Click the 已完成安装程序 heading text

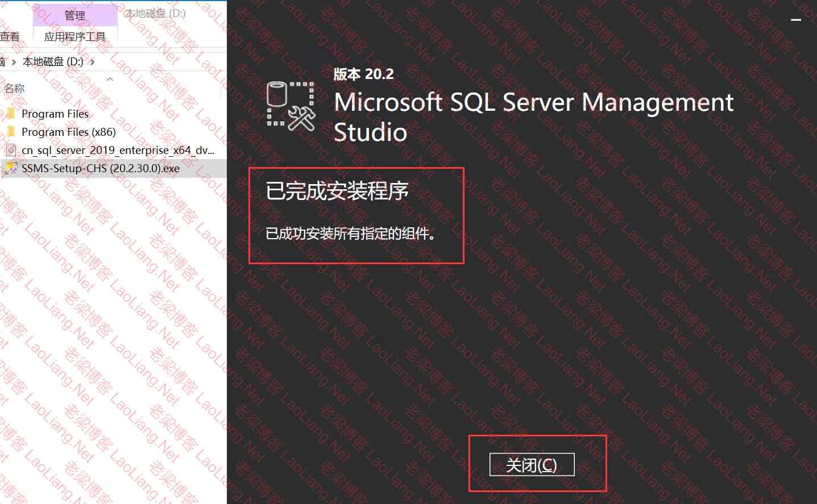(337, 191)
